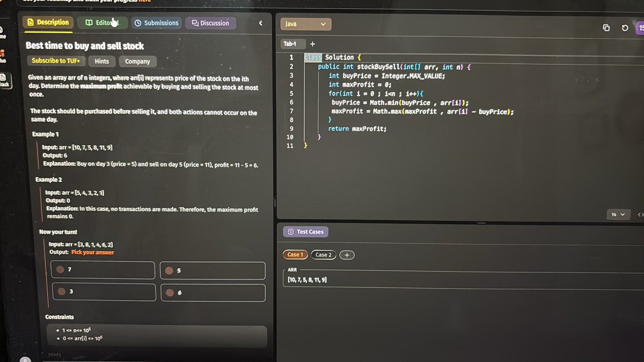Click the ARR input field
Image resolution: width=644 pixels, height=362 pixels.
(464, 280)
